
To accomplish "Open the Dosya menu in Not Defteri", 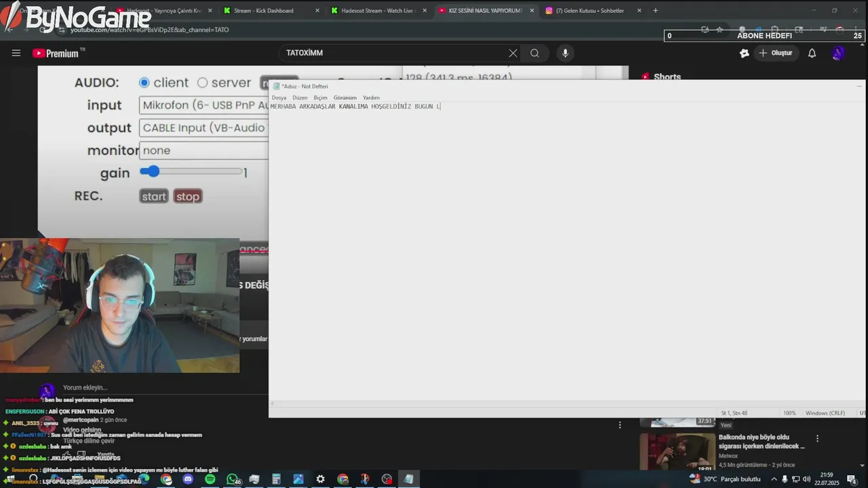I will [x=279, y=98].
